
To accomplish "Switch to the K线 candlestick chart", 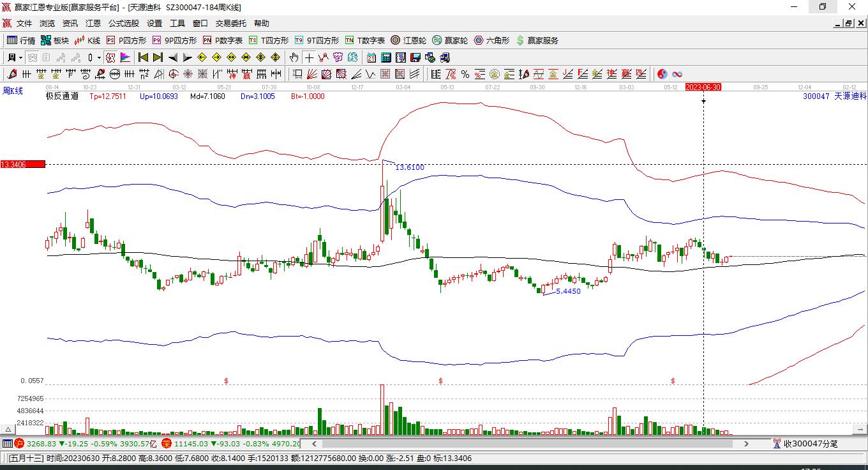I will coord(87,40).
